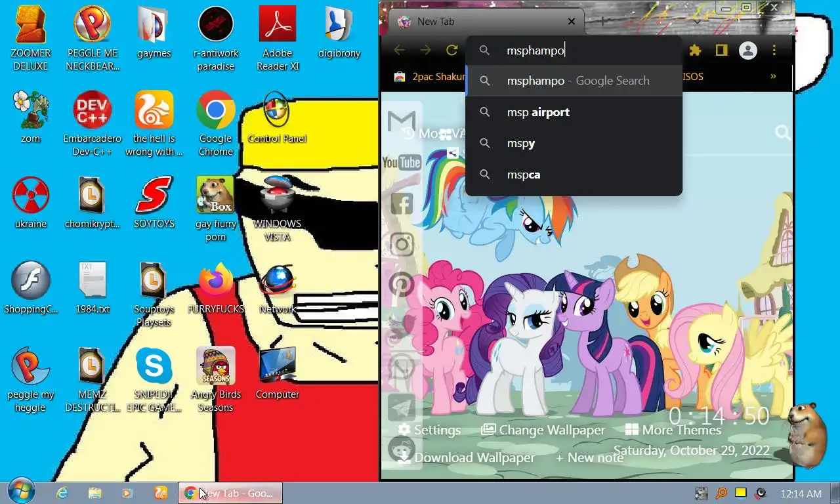Open Windows Explorer from the taskbar
The image size is (840, 504).
pyautogui.click(x=95, y=493)
